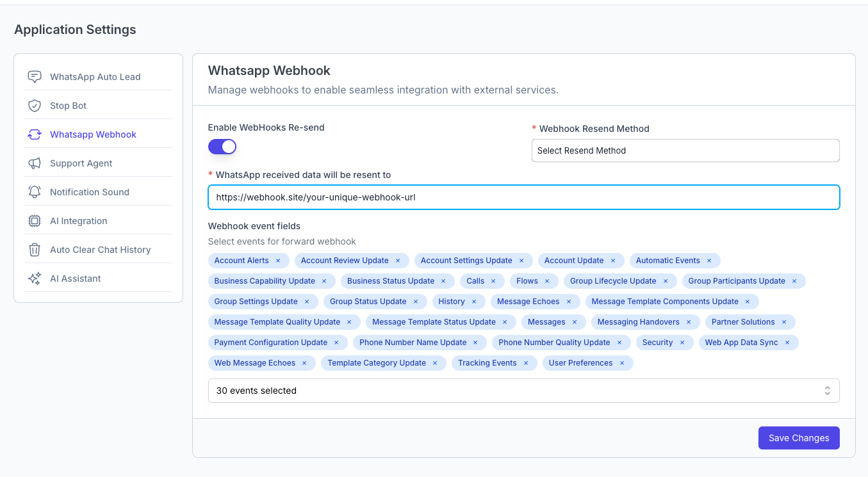Remove the Automatic Events tag
The height and width of the screenshot is (477, 868).
709,261
